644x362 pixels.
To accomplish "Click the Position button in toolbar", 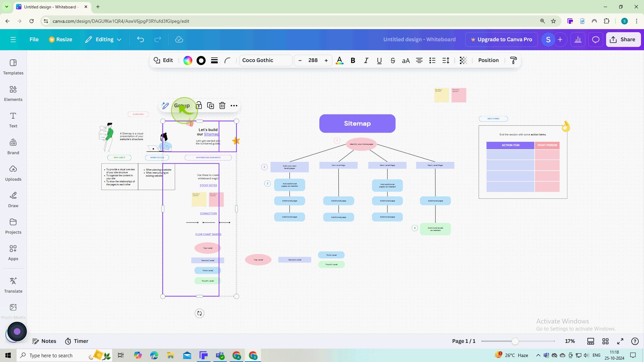I will 489,60.
